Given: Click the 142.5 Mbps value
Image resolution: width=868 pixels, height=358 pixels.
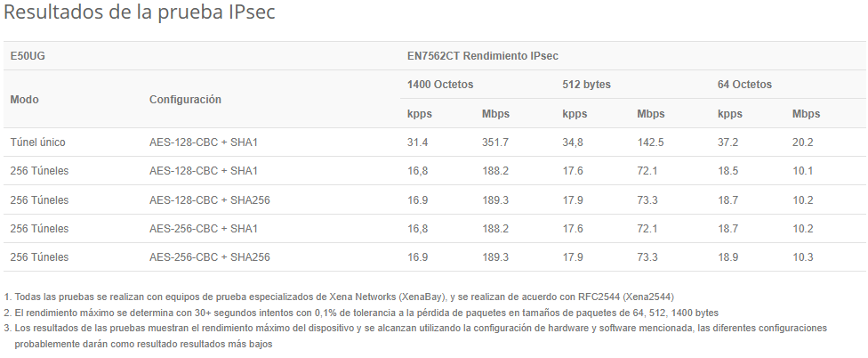Looking at the screenshot, I should click(651, 142).
